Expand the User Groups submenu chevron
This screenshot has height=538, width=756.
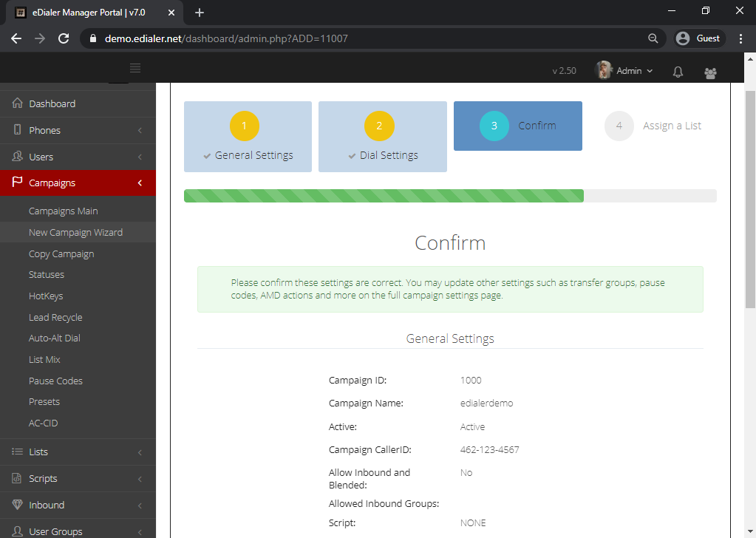point(140,532)
